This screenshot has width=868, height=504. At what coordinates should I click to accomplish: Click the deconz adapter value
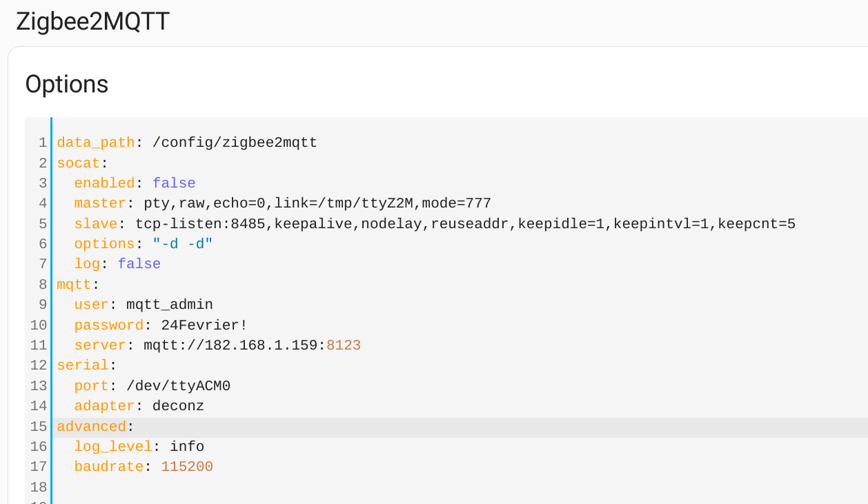178,406
